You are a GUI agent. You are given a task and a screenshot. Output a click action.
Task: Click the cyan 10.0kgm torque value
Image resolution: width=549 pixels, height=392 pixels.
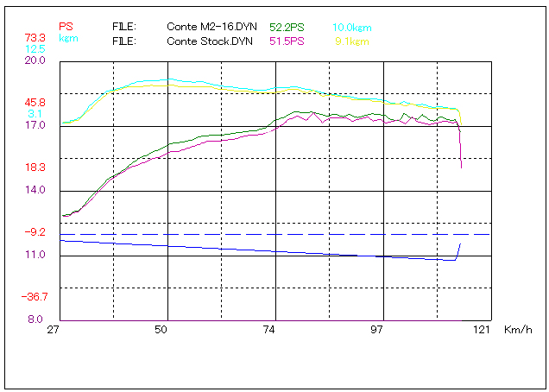pos(351,27)
